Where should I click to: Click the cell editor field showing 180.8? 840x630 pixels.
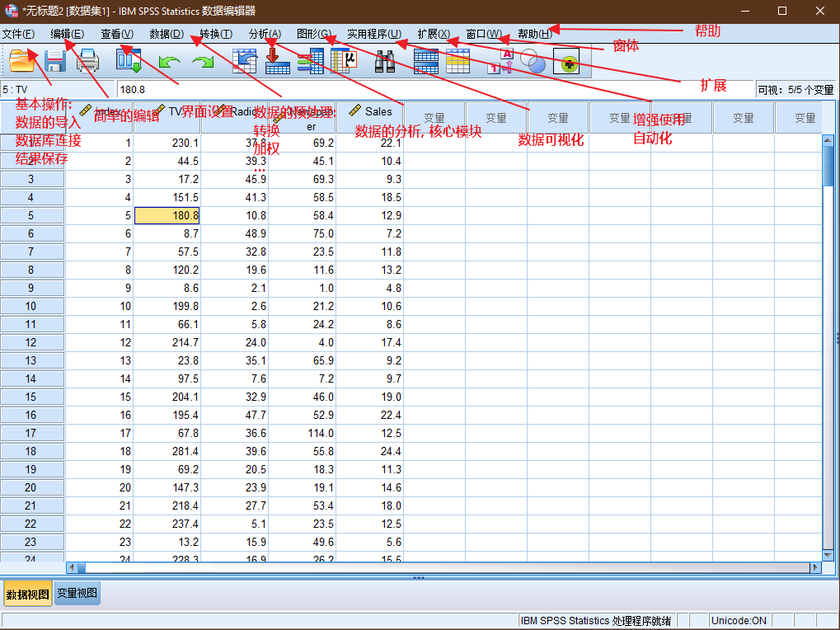pos(435,89)
